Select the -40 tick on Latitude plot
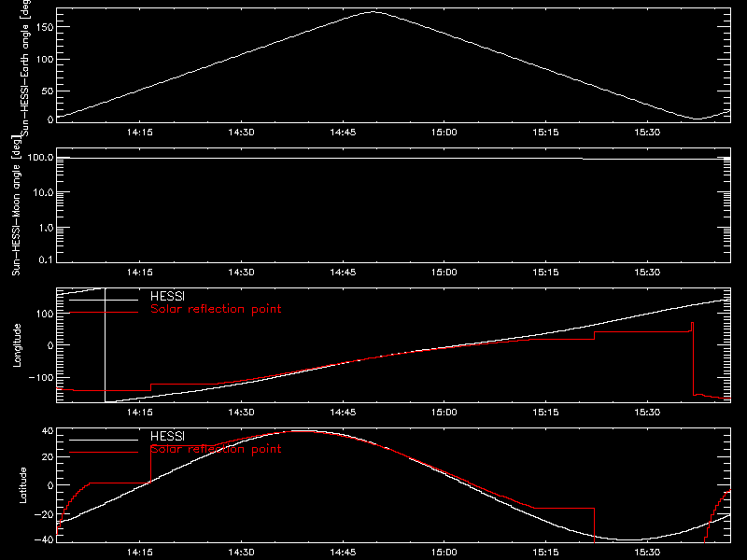This screenshot has height=560, width=747. click(44, 539)
